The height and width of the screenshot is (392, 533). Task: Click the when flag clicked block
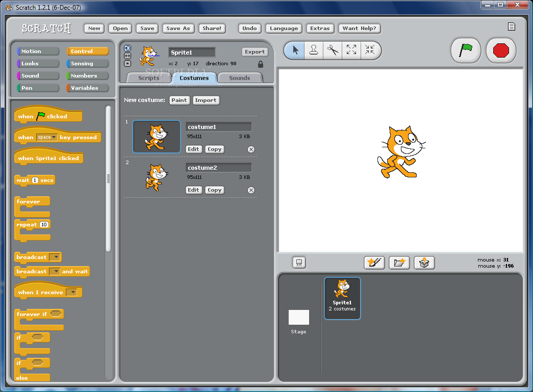pyautogui.click(x=48, y=115)
